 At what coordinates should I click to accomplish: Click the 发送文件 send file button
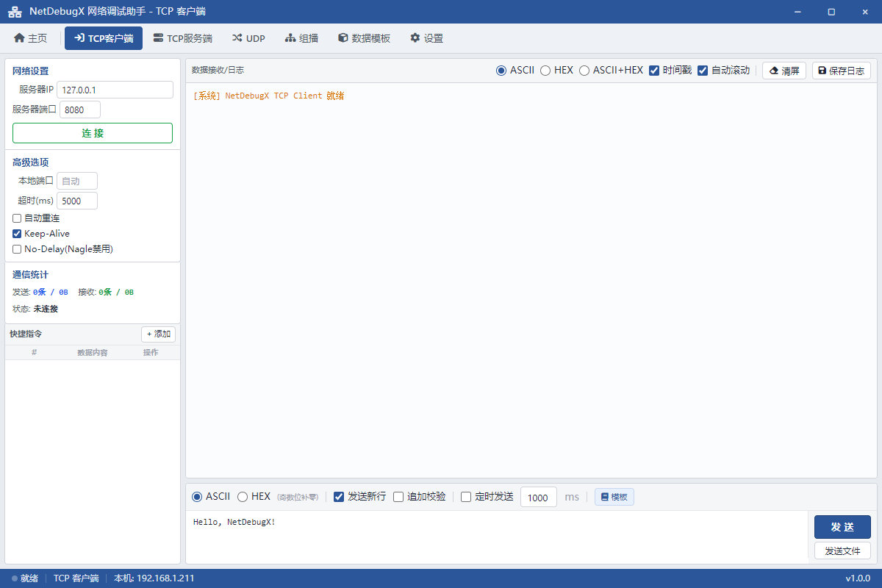pyautogui.click(x=842, y=551)
